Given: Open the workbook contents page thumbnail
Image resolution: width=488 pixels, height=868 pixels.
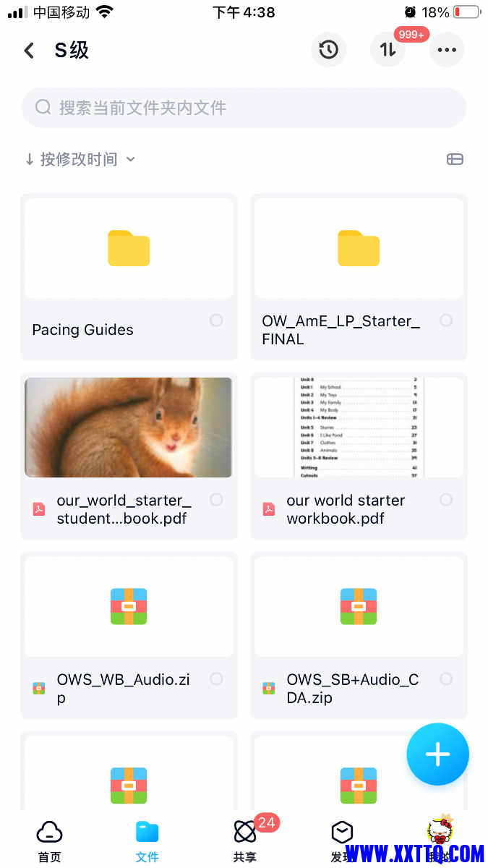Looking at the screenshot, I should pyautogui.click(x=359, y=427).
